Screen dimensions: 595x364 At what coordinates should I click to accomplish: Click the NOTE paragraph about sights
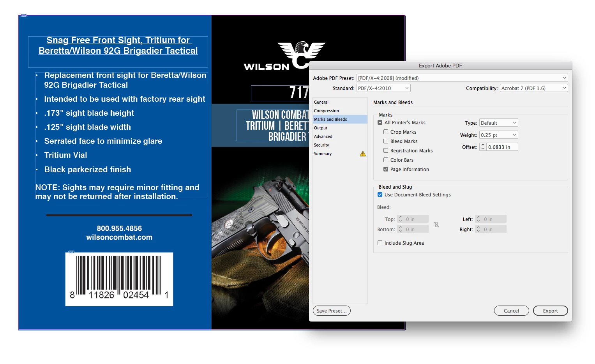[x=117, y=192]
